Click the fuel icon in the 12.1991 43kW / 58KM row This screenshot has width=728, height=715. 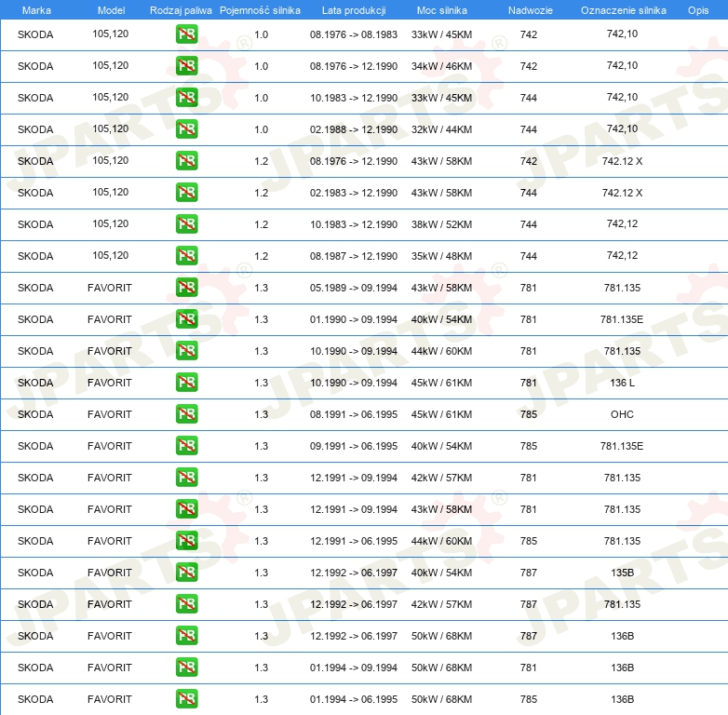[186, 508]
